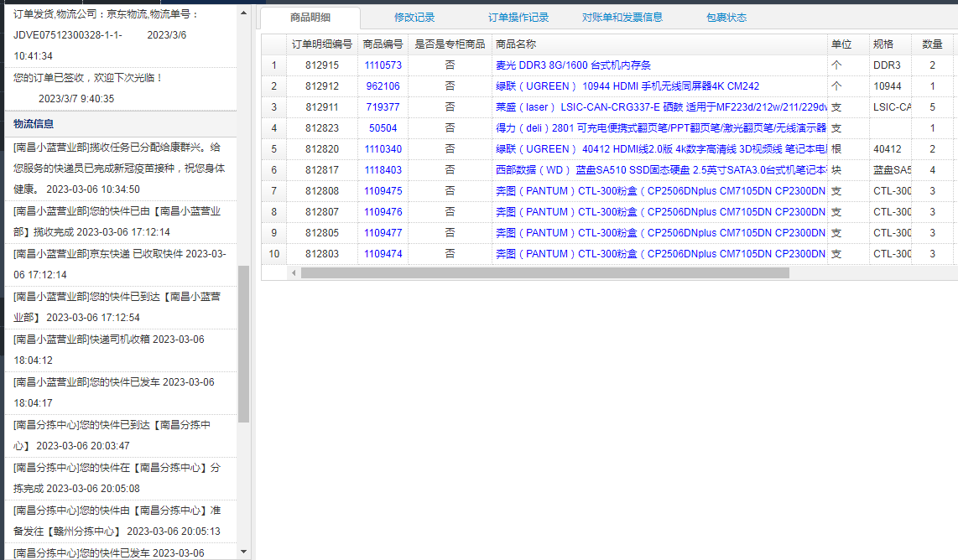Select the 您的订单已签收 status entry
The height and width of the screenshot is (560, 958).
[120, 89]
